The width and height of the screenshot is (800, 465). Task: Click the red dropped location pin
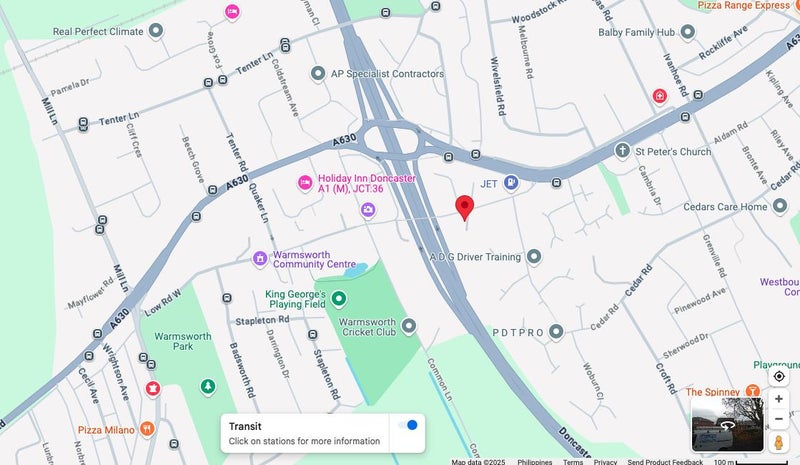[464, 208]
